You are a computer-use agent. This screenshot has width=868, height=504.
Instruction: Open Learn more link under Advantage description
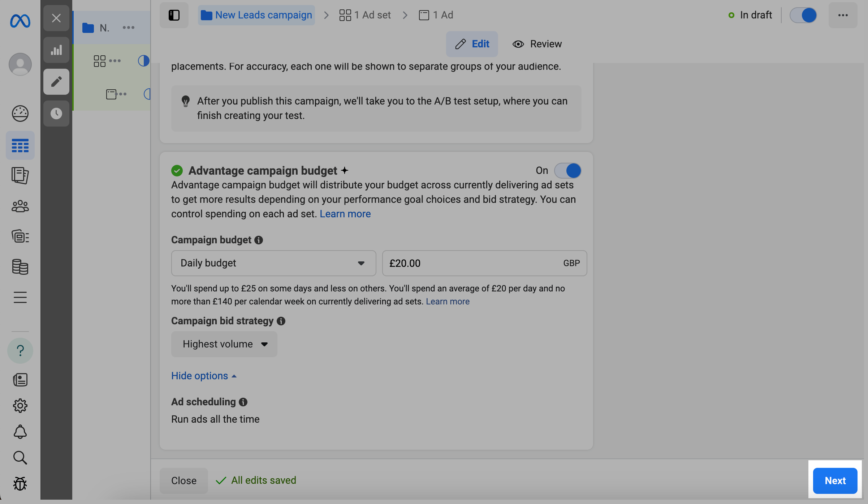(345, 214)
